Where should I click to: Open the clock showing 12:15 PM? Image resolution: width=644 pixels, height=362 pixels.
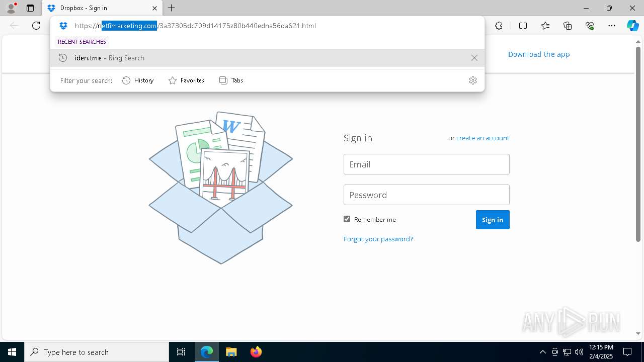tap(601, 352)
